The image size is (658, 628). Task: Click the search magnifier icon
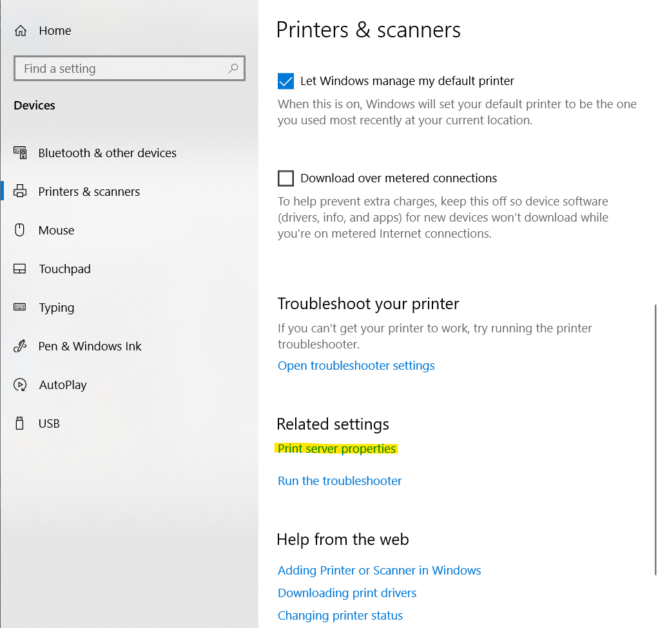pyautogui.click(x=233, y=68)
